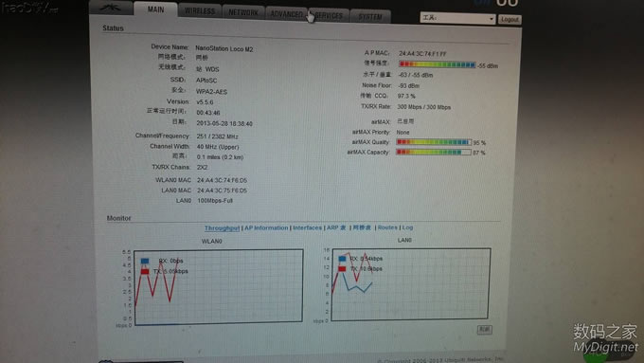Click the signal strength bar at -55 dBm
The image size is (644, 363).
pyautogui.click(x=437, y=64)
